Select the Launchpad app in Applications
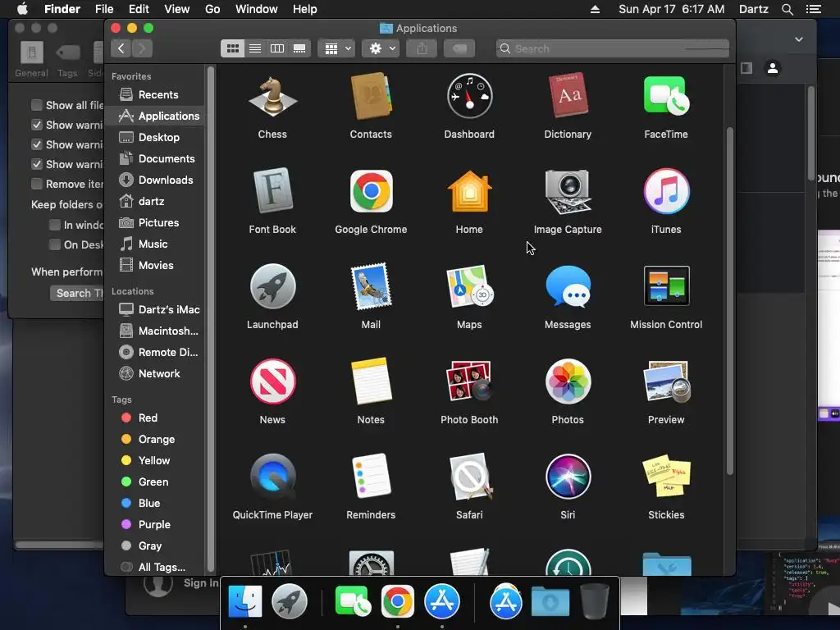 pyautogui.click(x=272, y=286)
